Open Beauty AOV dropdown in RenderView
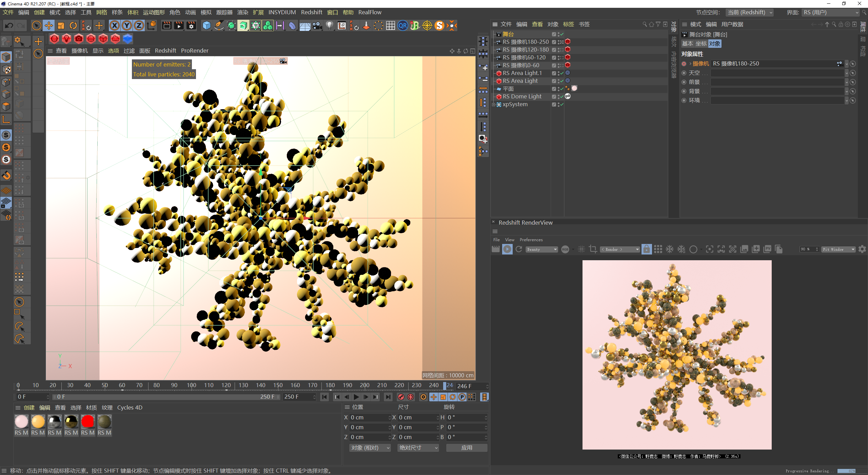The image size is (868, 475). point(542,249)
